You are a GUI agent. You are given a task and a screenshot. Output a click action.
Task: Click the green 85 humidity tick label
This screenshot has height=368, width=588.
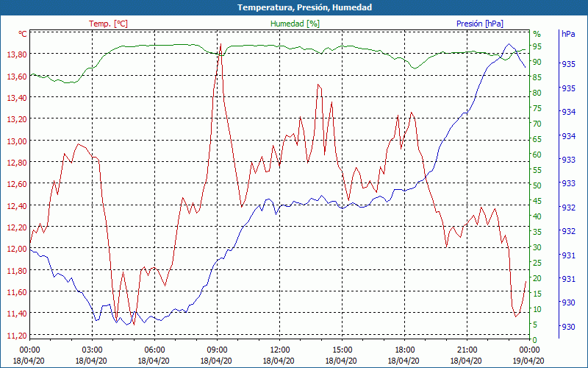pos(537,77)
